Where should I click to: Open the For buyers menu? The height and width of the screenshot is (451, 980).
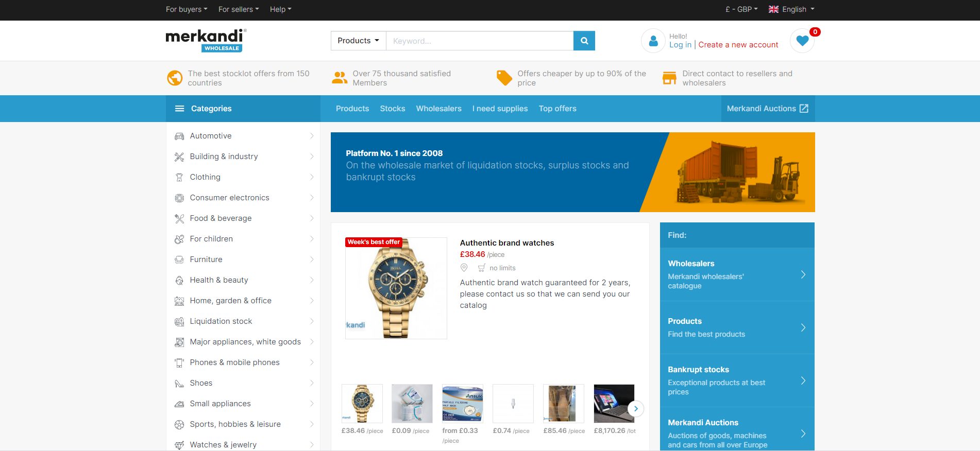187,9
